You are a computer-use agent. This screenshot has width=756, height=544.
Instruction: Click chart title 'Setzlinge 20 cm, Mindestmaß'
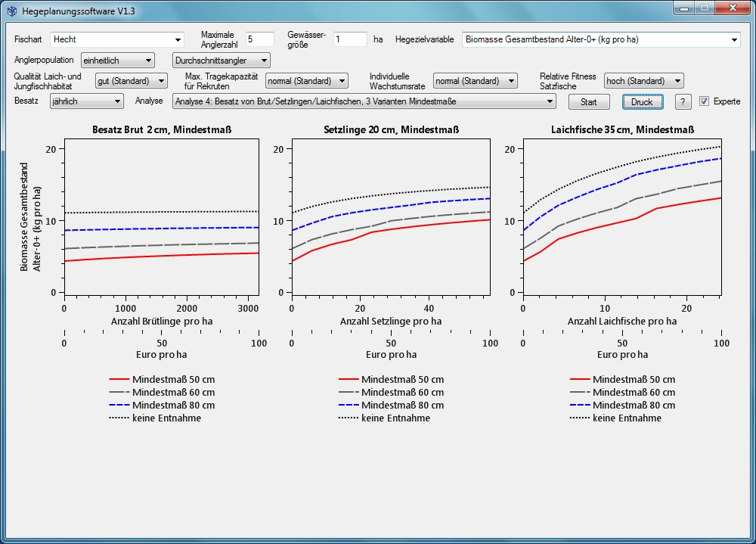392,129
